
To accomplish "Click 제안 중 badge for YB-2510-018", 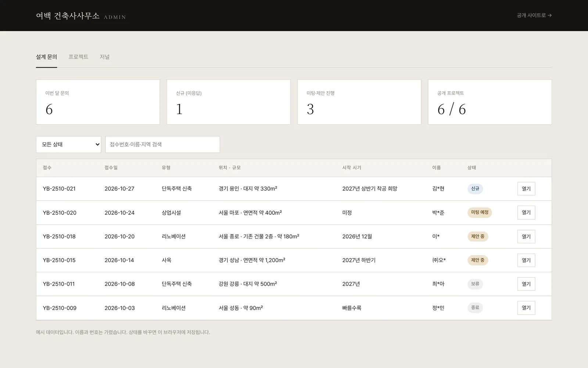I will click(478, 236).
